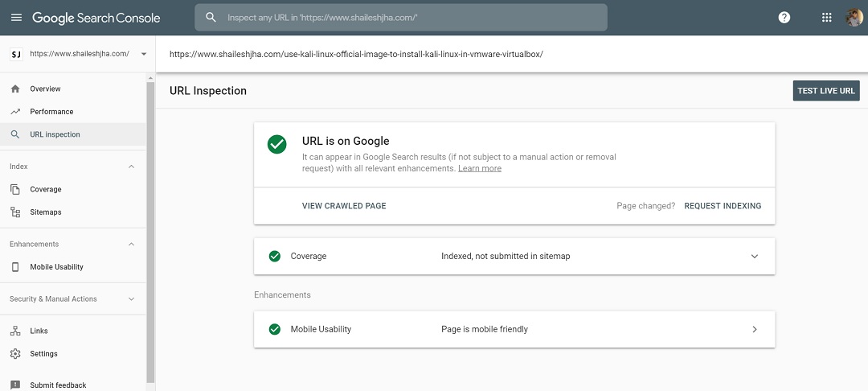
Task: Open Settings from sidebar
Action: (x=43, y=353)
